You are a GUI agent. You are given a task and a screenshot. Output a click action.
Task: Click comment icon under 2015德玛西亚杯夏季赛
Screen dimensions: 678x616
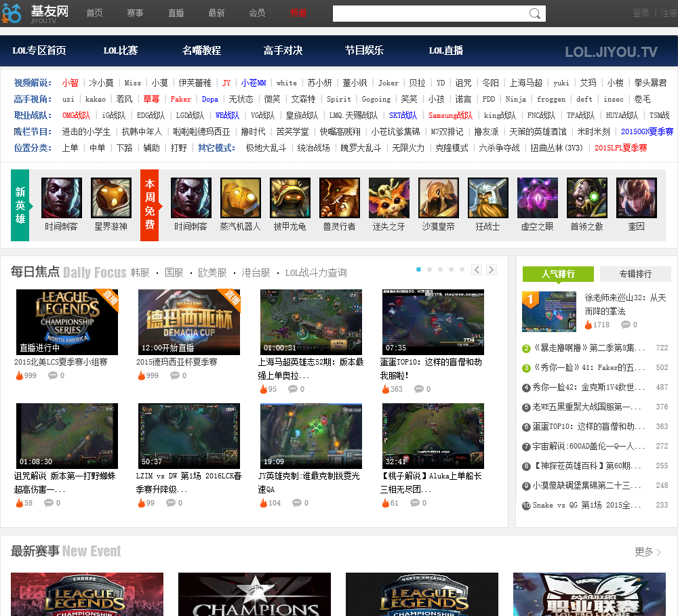[175, 375]
